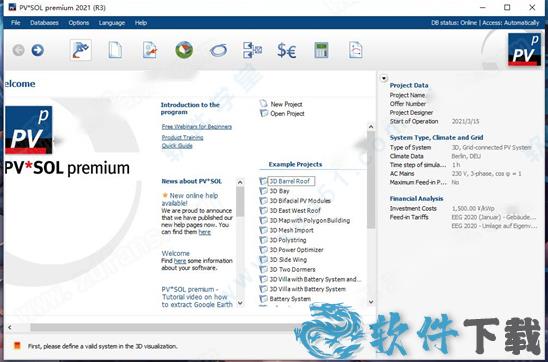Click the Start of Operation date 2021/3/15
The image size is (548, 362).
point(465,121)
